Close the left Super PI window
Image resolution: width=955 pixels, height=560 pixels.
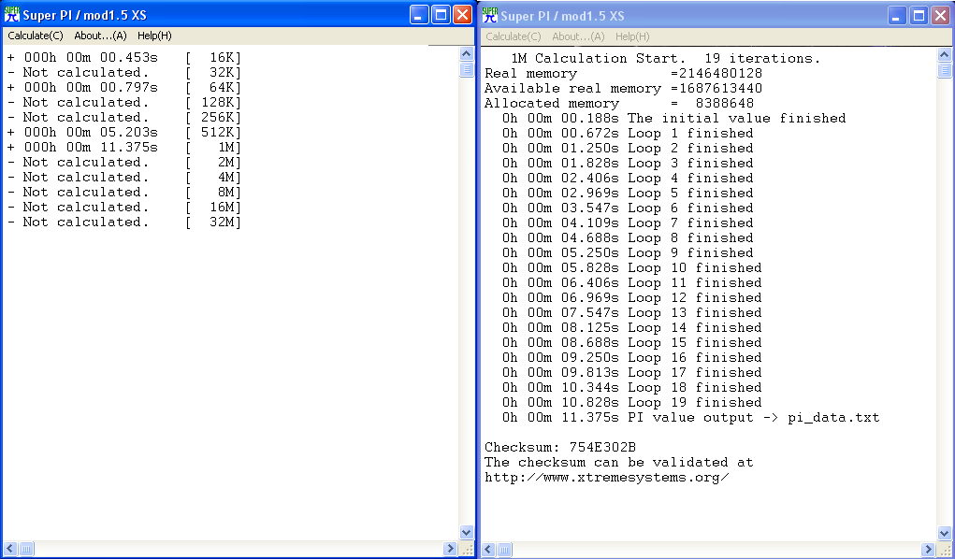462,15
